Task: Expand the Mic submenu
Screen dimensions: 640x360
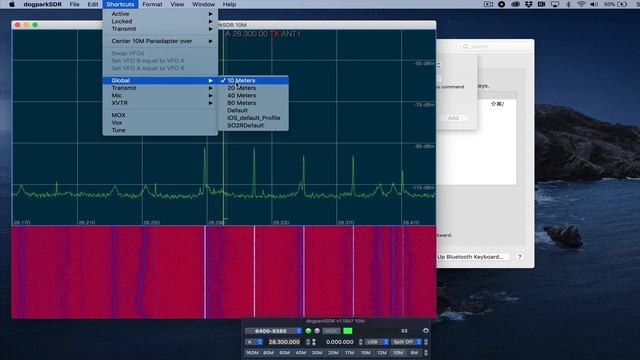Action: click(160, 95)
